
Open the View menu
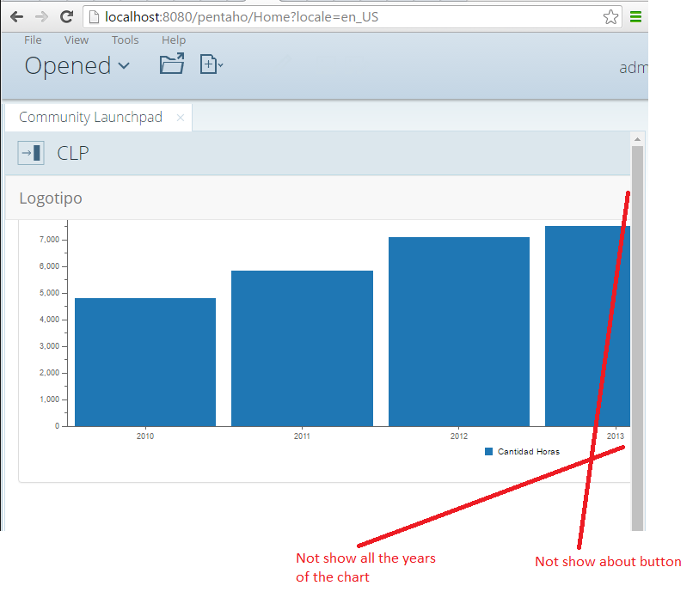pos(77,40)
